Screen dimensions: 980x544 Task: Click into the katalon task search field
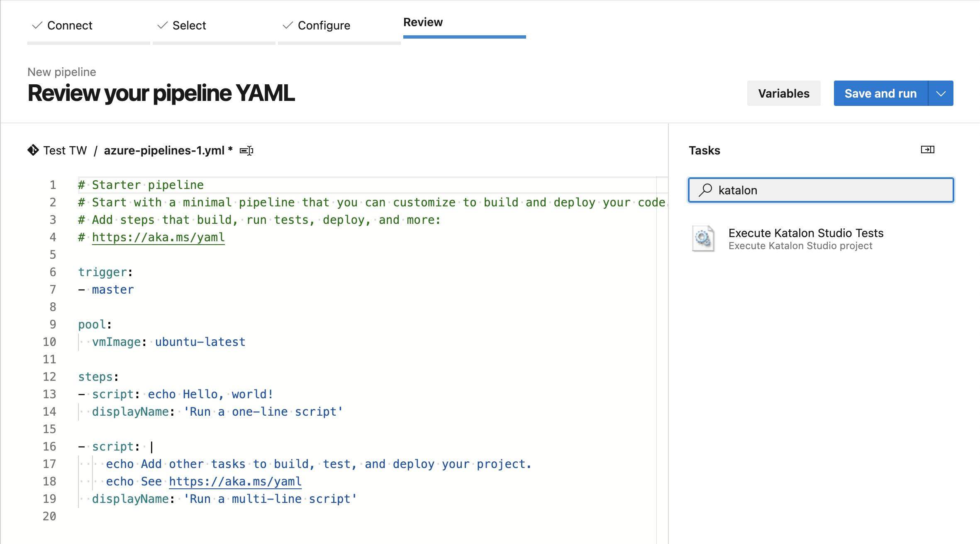tap(830, 190)
